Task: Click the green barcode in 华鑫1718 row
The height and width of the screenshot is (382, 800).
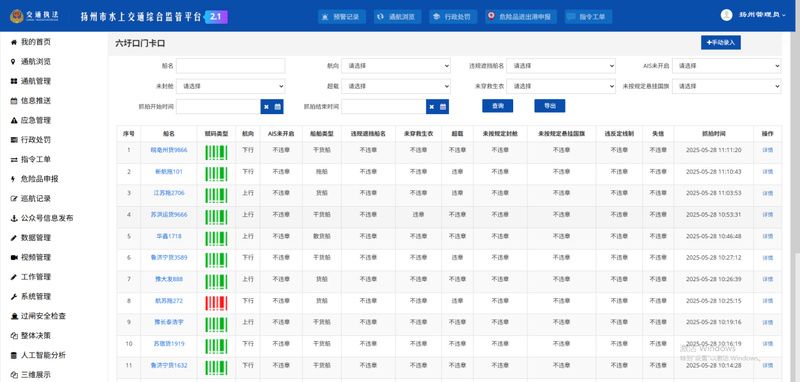Action: (x=216, y=238)
